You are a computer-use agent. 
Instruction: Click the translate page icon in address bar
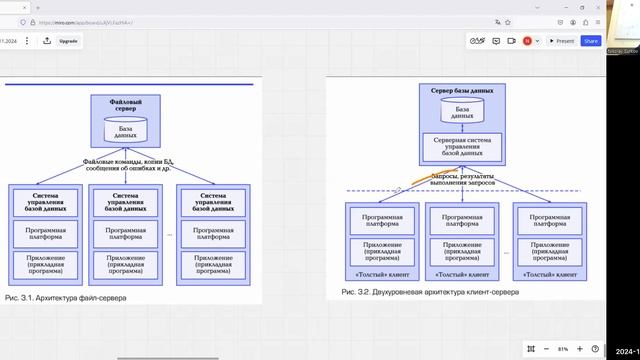pos(498,22)
